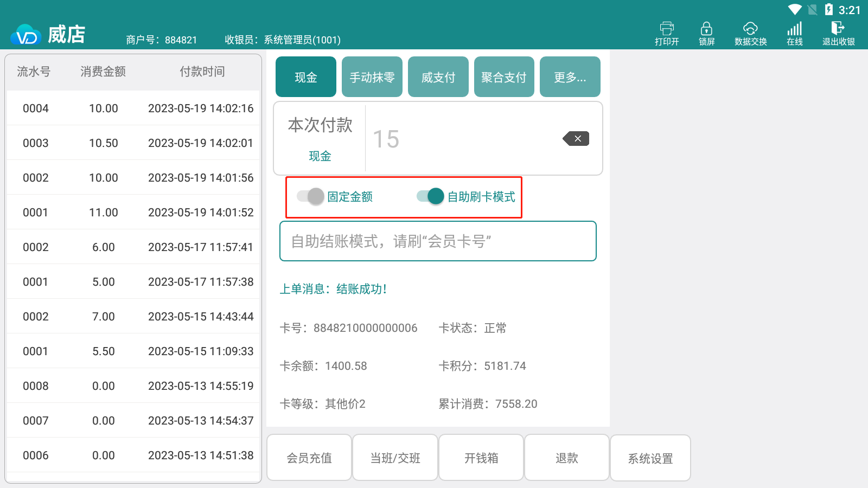The height and width of the screenshot is (488, 868).
Task: Click the 会员充值 button
Action: click(309, 458)
